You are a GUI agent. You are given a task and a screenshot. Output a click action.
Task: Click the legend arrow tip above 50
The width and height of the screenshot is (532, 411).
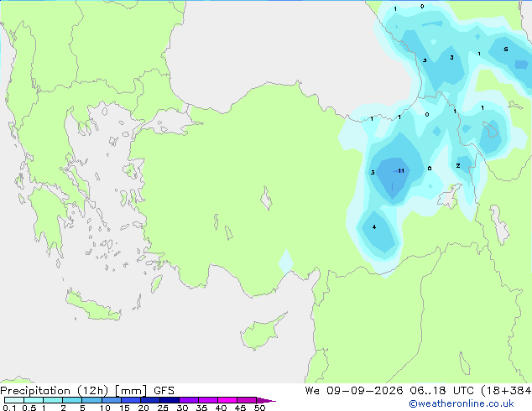(266, 400)
